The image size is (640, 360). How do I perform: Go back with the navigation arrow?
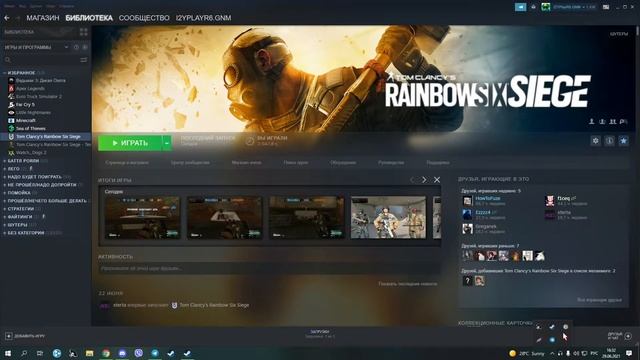tap(7, 18)
